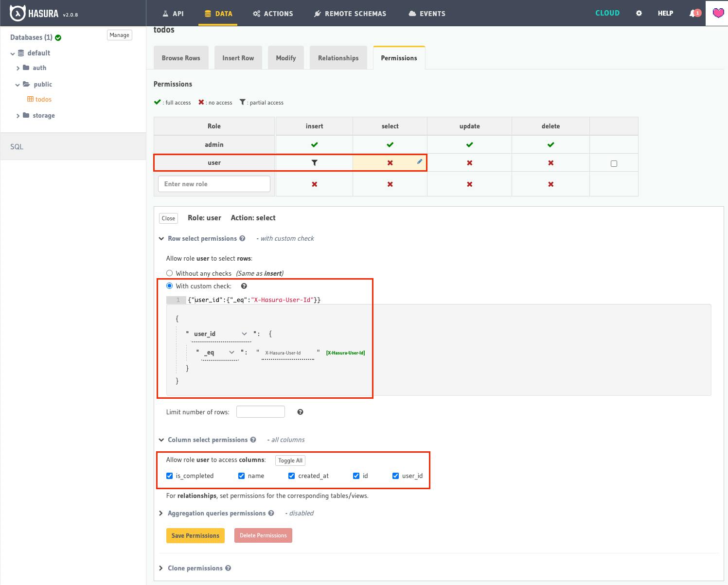Click the default database icon
The image size is (728, 585).
pyautogui.click(x=21, y=53)
